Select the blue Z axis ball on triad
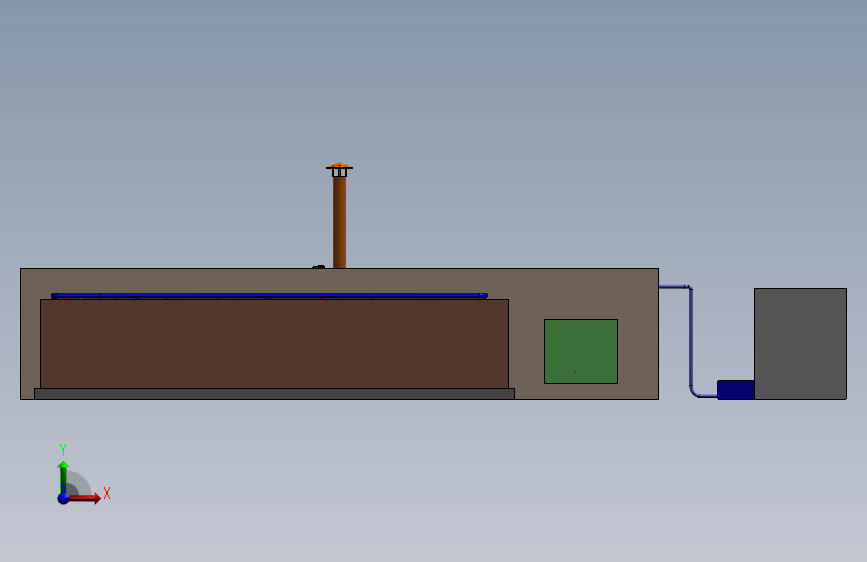Screen dimensions: 867x562 64,498
